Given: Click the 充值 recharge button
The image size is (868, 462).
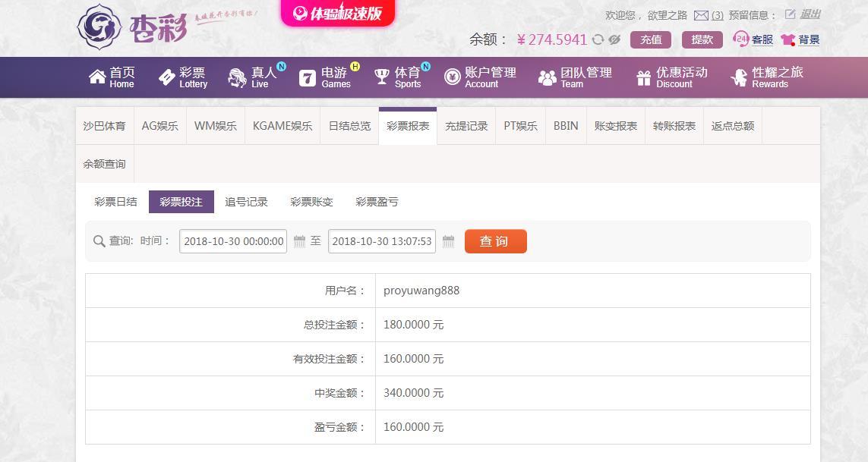Looking at the screenshot, I should click(651, 39).
